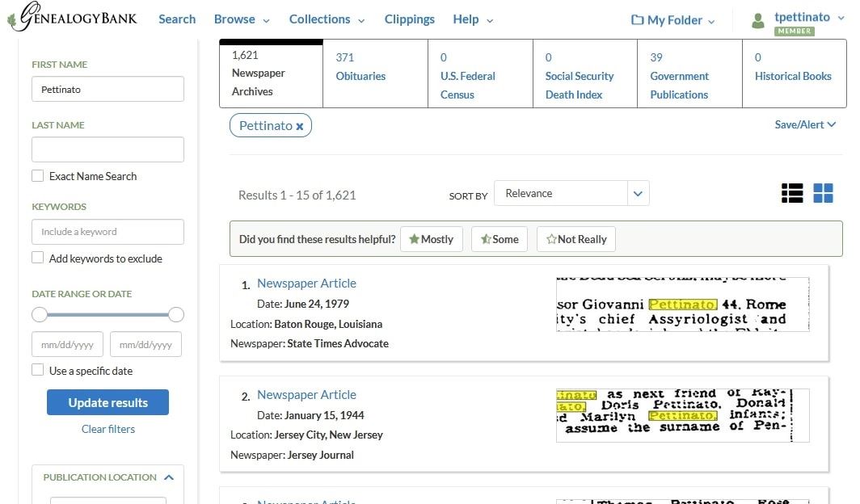Click the date range slider left handle
This screenshot has width=860, height=504.
click(40, 314)
